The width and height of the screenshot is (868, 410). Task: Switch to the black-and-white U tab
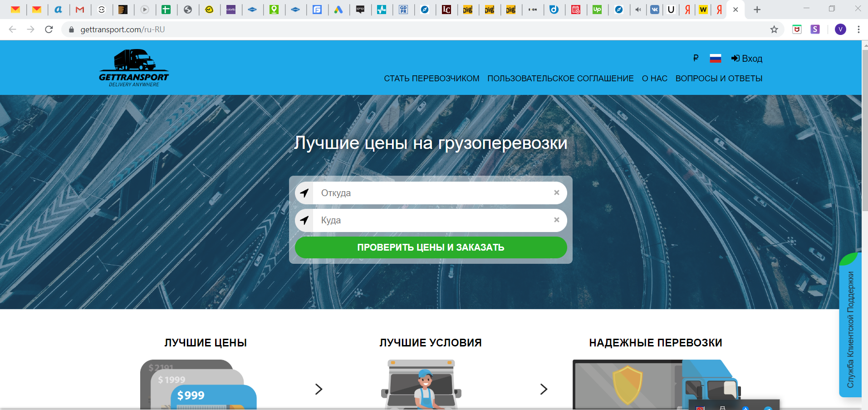pos(671,10)
